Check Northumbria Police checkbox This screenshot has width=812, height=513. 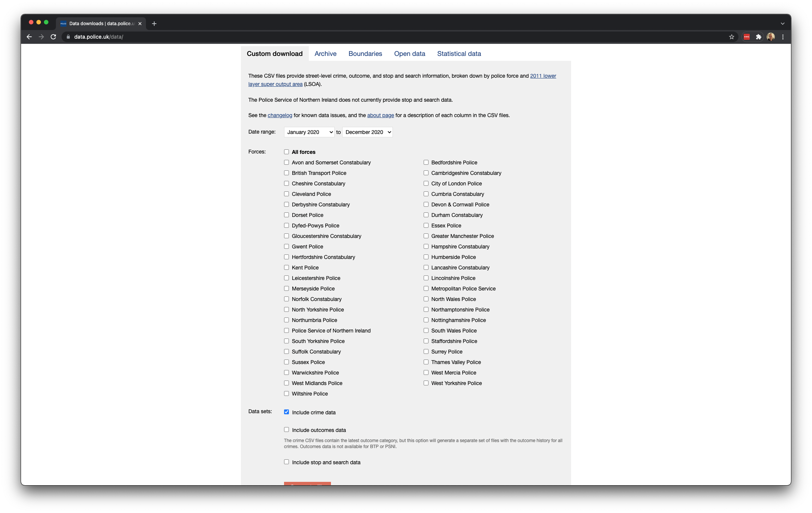pos(286,320)
